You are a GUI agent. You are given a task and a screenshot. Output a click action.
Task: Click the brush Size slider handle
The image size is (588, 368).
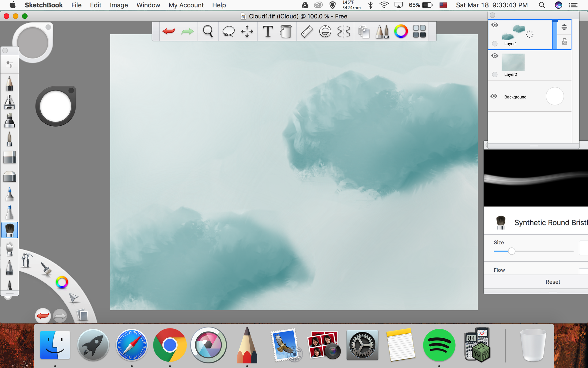(511, 251)
